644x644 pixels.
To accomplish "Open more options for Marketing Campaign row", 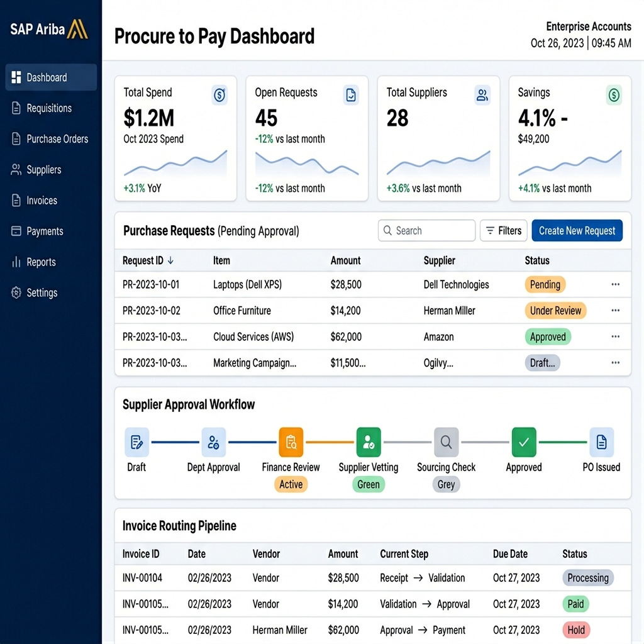I will coord(615,363).
